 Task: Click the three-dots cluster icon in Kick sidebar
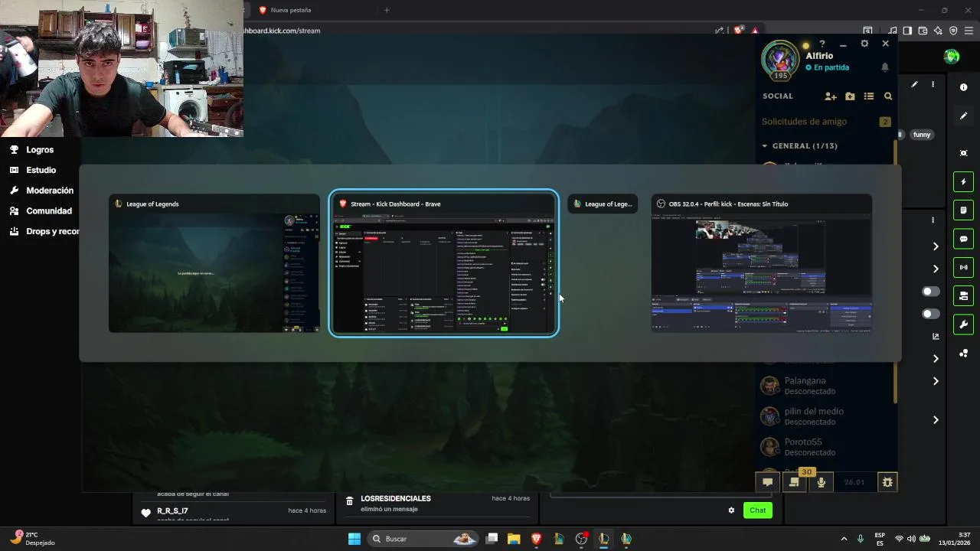click(x=964, y=353)
